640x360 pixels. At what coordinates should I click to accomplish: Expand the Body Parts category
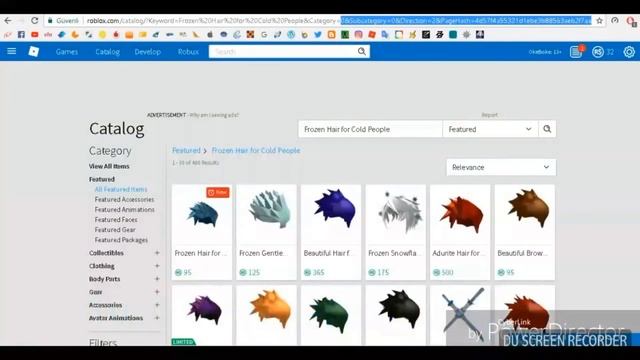point(157,279)
